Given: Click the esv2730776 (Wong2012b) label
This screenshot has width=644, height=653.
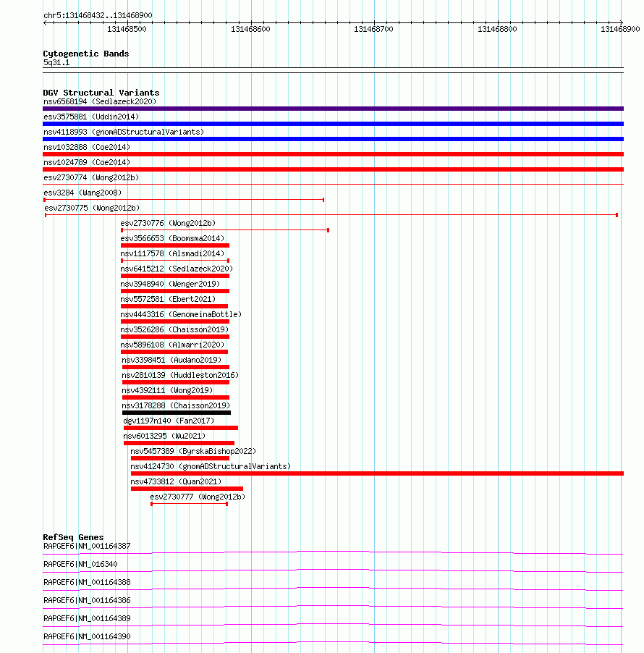Looking at the screenshot, I should click(168, 223).
